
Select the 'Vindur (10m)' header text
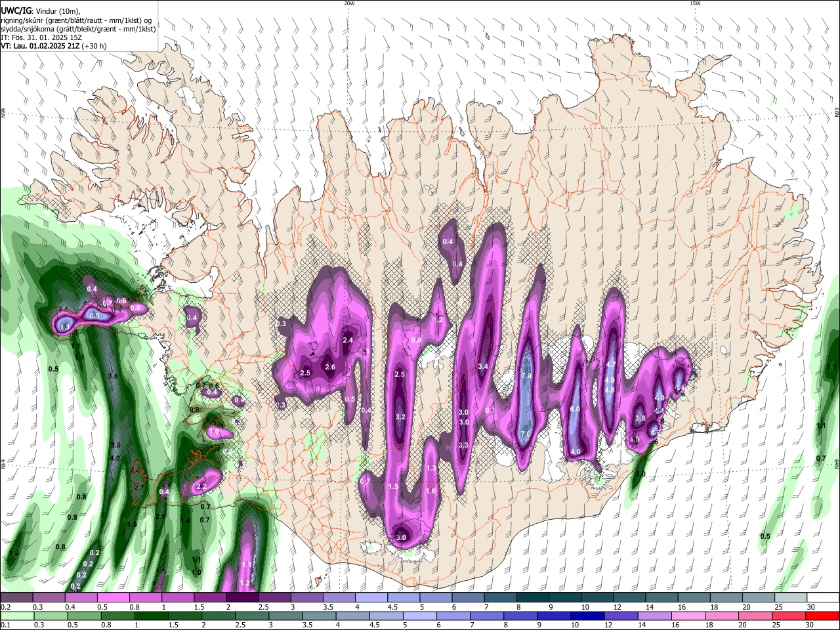[56, 10]
